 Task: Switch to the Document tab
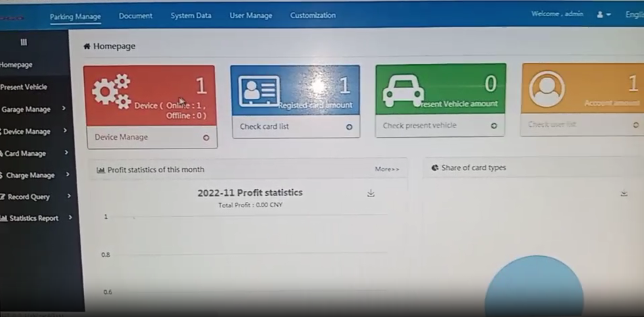tap(135, 16)
